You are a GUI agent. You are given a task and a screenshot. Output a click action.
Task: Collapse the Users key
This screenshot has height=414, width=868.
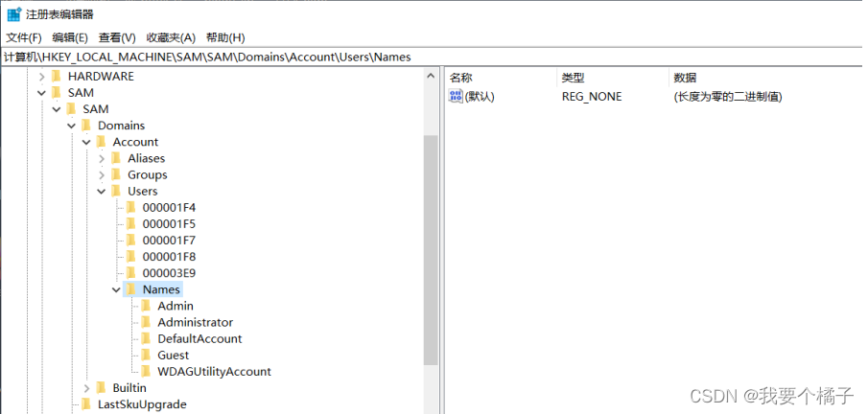point(102,192)
